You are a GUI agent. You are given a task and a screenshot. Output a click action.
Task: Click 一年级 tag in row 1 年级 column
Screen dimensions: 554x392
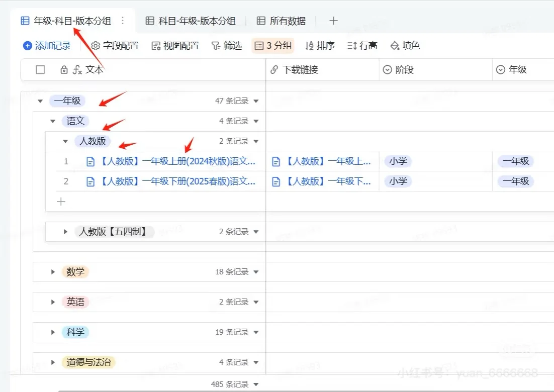[x=516, y=161]
